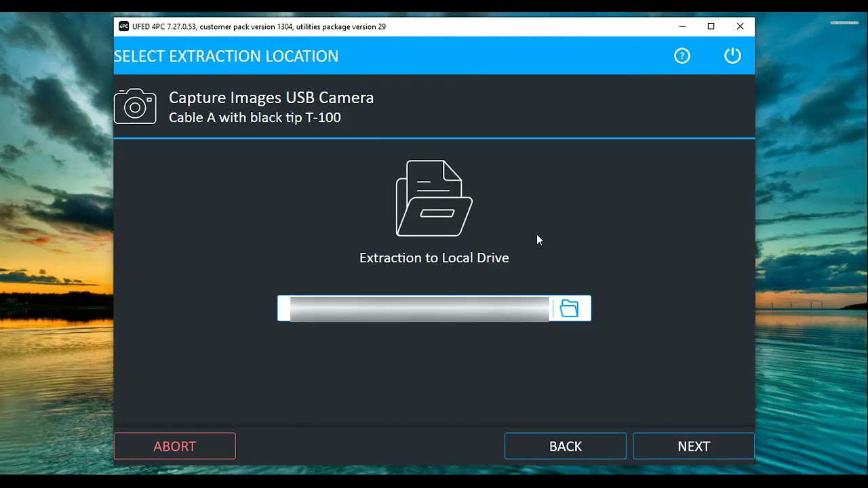Screen dimensions: 868x488
Task: Proceed with the NEXT button
Action: [694, 446]
